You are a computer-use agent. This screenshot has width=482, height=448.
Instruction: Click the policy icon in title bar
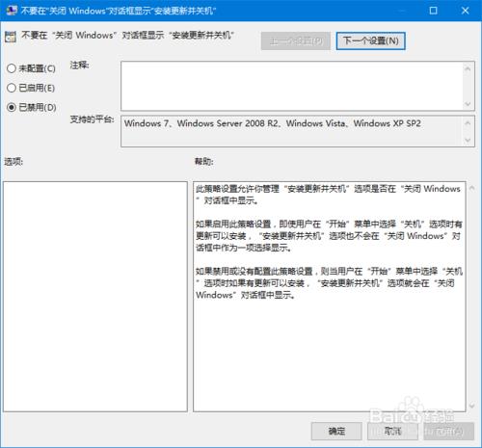click(12, 11)
